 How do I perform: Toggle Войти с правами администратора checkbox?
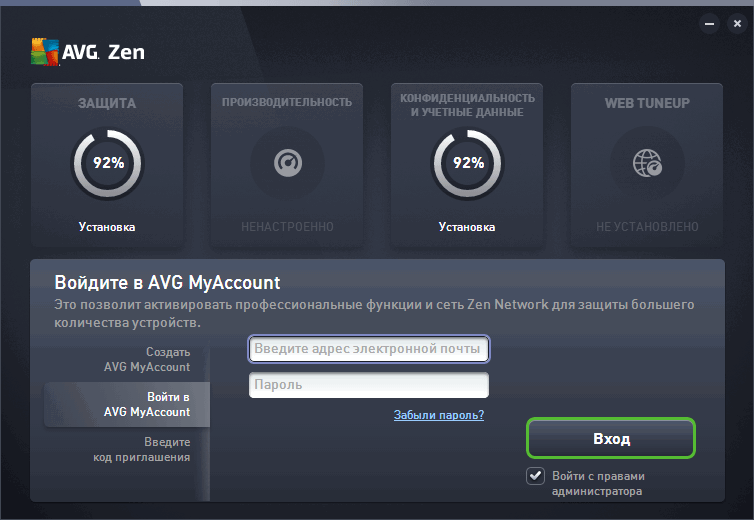click(x=535, y=476)
